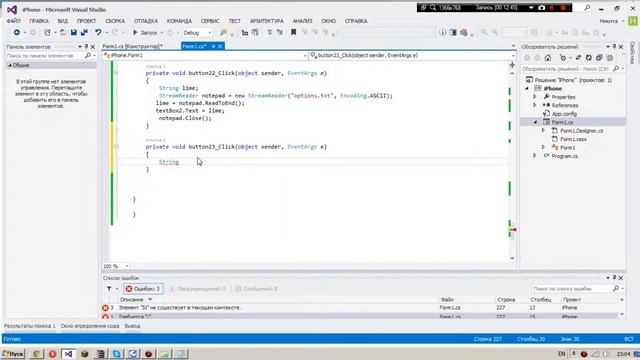Open the ФАЙЛ menu
This screenshot has width=640, height=360.
13,21
